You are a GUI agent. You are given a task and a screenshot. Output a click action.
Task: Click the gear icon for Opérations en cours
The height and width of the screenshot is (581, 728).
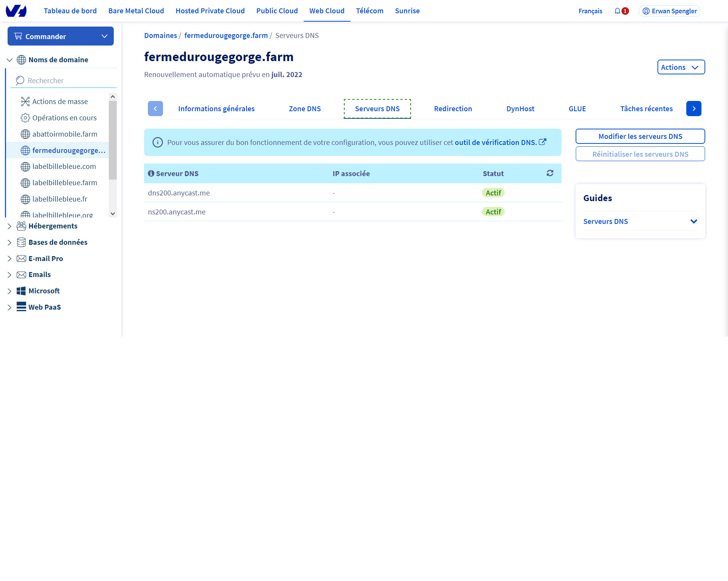click(25, 118)
